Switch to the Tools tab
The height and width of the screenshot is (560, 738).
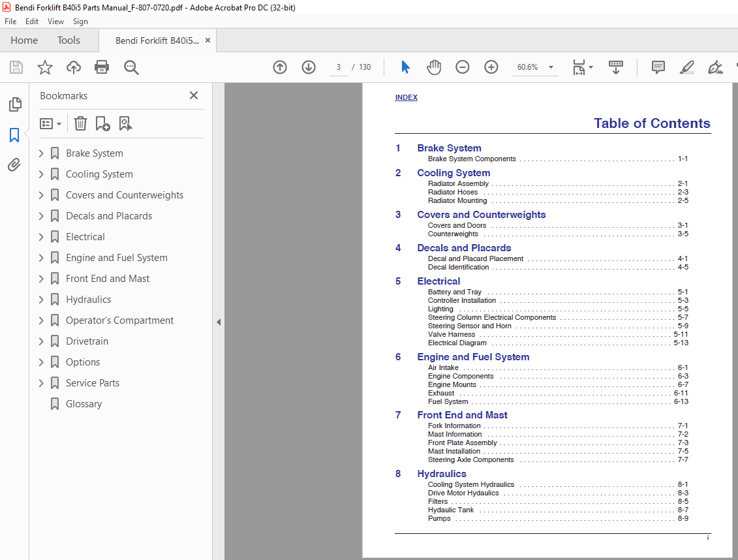pos(69,40)
